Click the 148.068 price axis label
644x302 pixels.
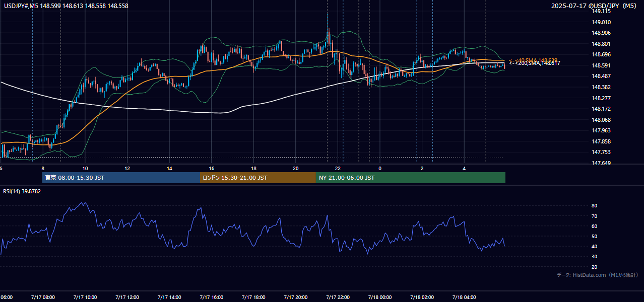(601, 120)
